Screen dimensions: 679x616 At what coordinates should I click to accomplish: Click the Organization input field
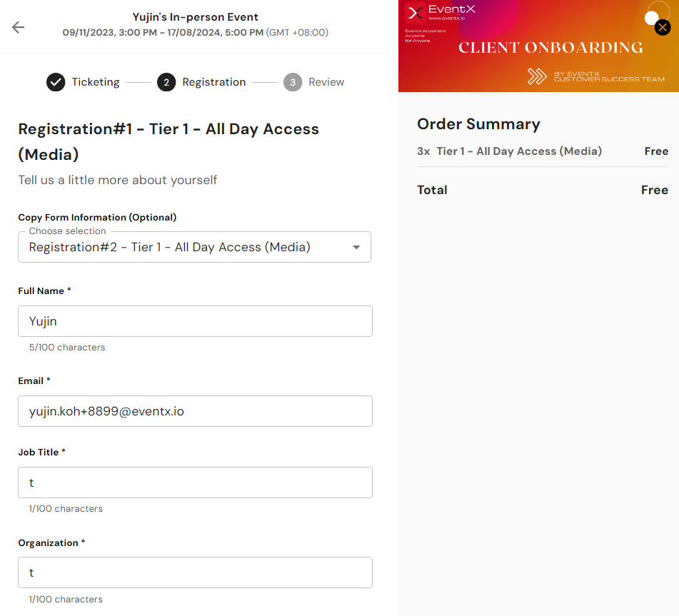tap(195, 572)
